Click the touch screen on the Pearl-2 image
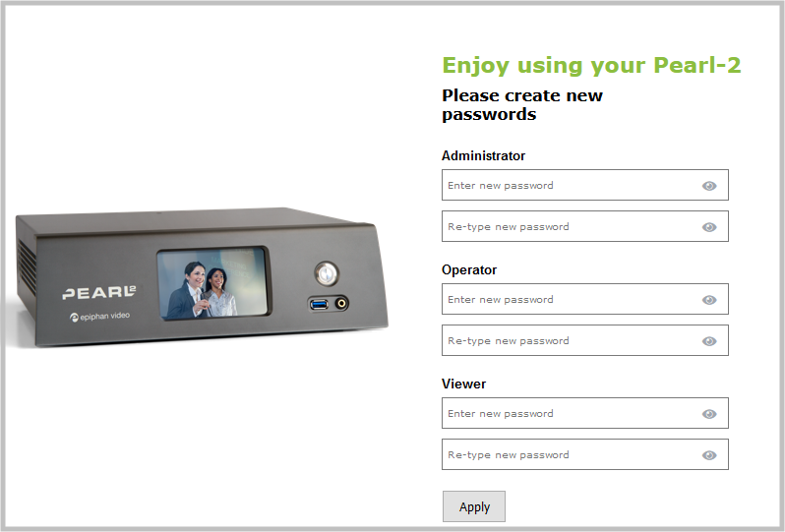Screen dimensions: 785x532 click(x=213, y=283)
